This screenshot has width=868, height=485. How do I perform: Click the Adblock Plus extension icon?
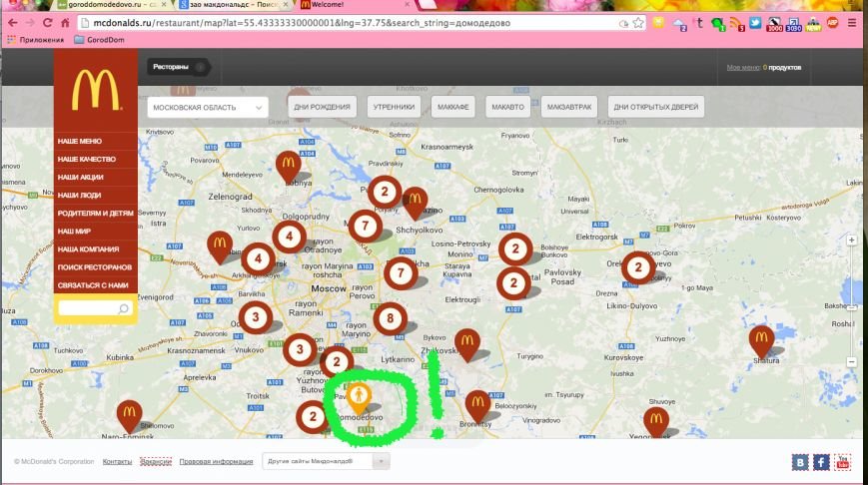[833, 23]
